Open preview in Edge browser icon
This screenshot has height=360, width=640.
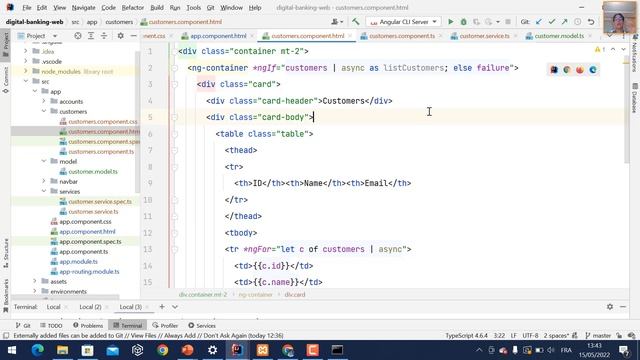pos(593,70)
